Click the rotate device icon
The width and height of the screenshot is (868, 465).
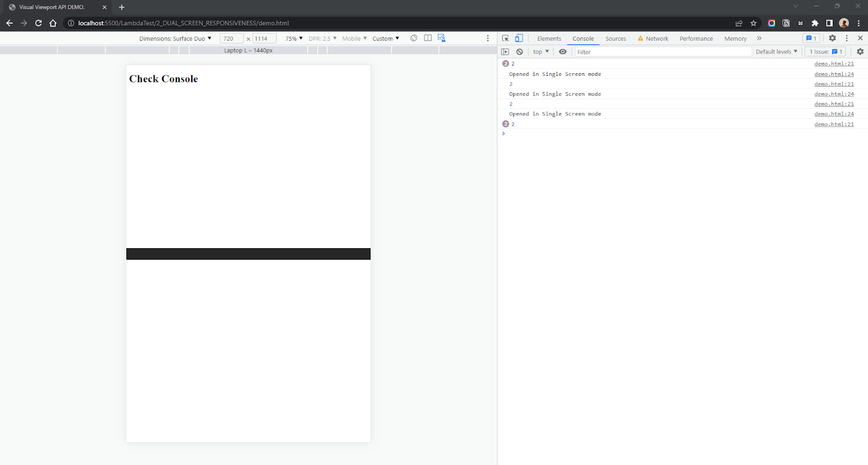(x=414, y=38)
